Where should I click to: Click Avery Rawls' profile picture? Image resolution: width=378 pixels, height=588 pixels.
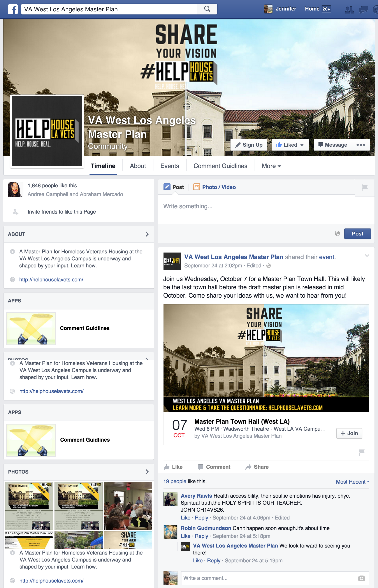[170, 499]
